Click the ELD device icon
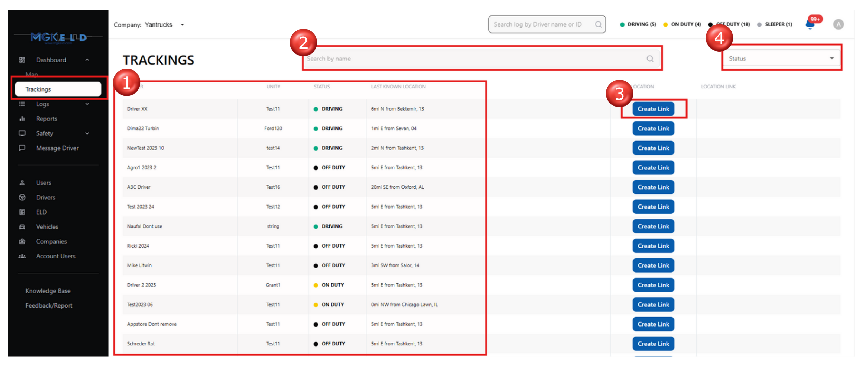 (22, 212)
